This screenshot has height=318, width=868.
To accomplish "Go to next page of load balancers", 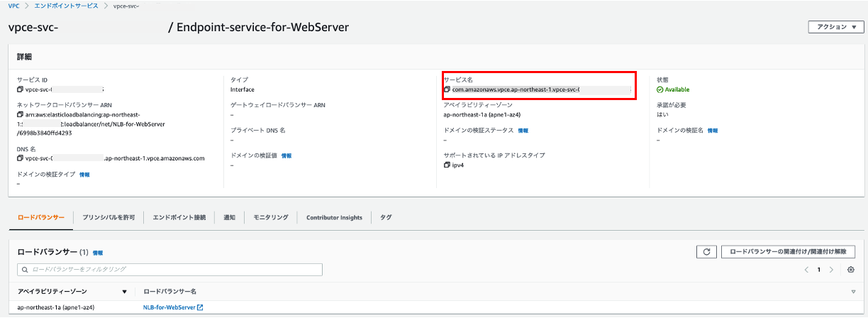I will 830,270.
